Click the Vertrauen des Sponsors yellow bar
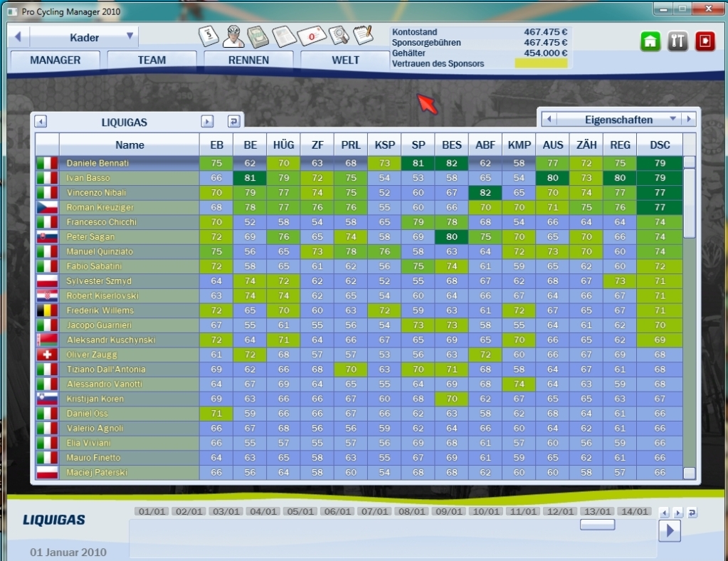Screen dimensions: 728x561 542,63
